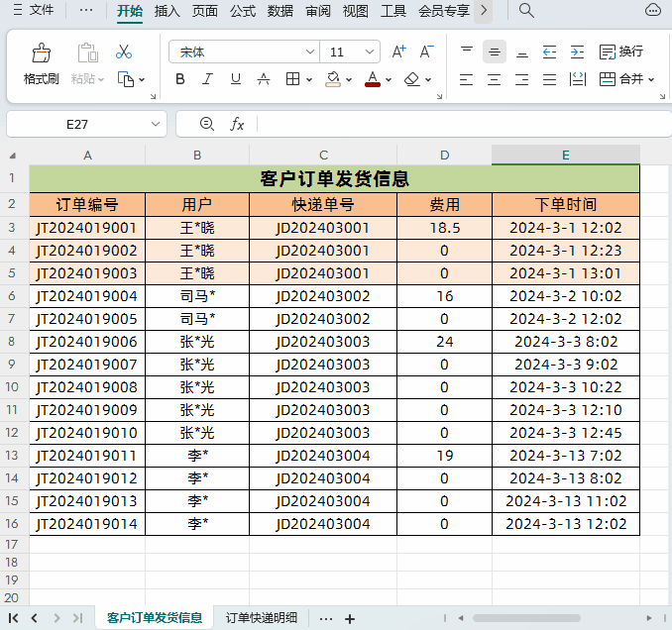Viewport: 672px width, 630px height.
Task: Add a new sheet with plus button
Action: 350,619
